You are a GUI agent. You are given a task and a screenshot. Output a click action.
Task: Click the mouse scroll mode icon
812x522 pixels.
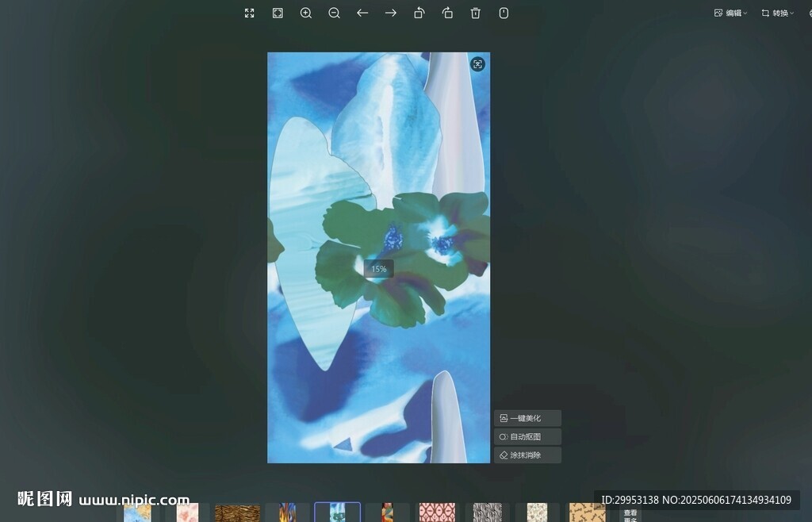pyautogui.click(x=504, y=13)
